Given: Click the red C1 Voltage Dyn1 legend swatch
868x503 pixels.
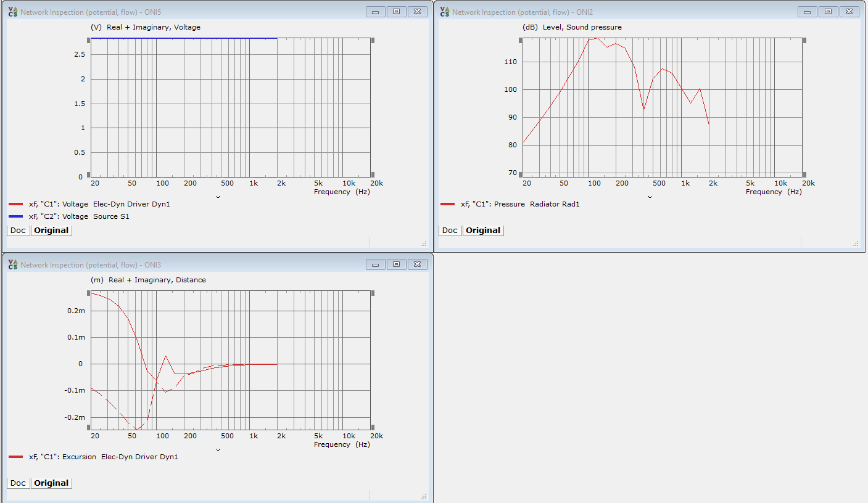Looking at the screenshot, I should point(16,204).
